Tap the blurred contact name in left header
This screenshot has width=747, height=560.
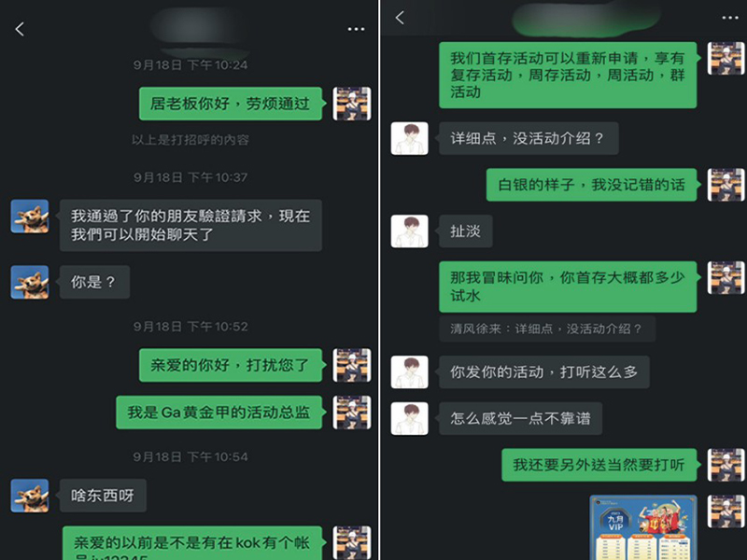201,30
